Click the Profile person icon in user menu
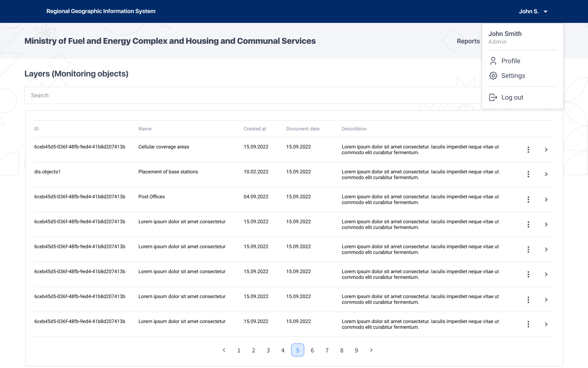Image resolution: width=588 pixels, height=368 pixels. [493, 61]
